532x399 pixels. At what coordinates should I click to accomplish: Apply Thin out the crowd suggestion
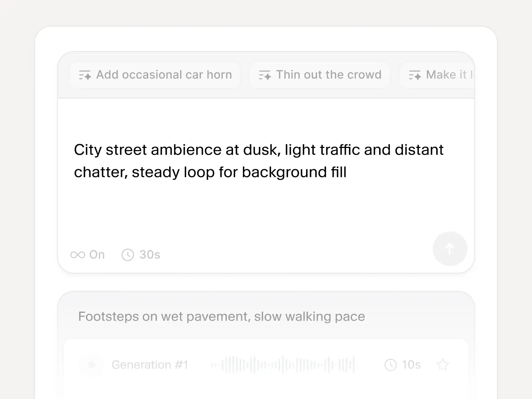[320, 75]
